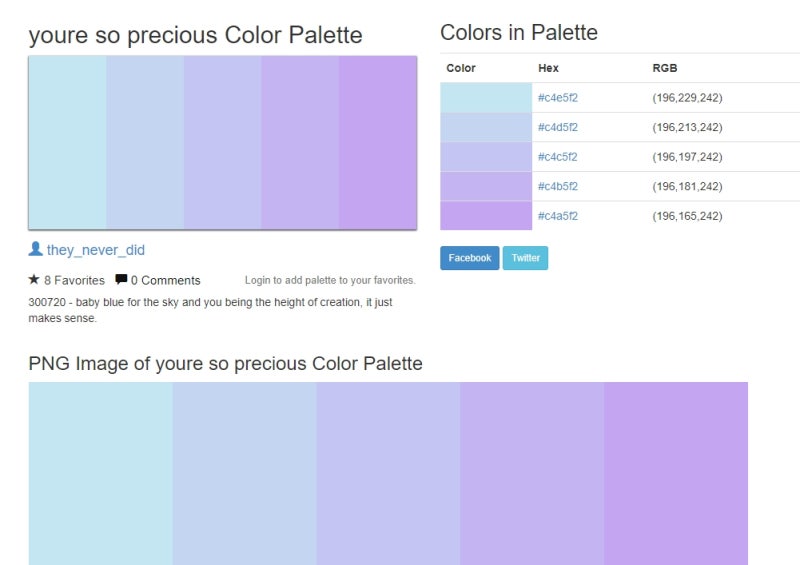Image resolution: width=800 pixels, height=565 pixels.
Task: Click the #c4c5f2 swatch in the table
Action: [x=486, y=157]
